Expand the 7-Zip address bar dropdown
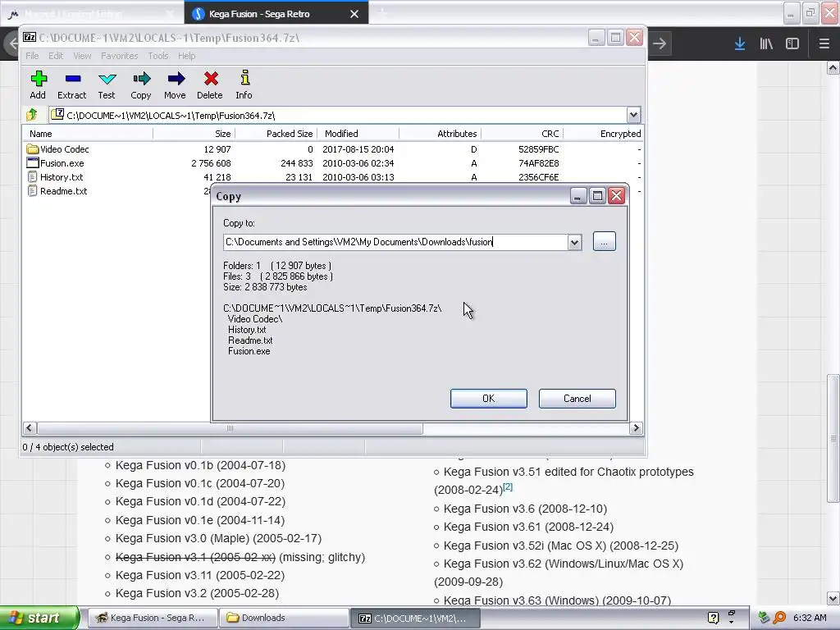 (633, 115)
